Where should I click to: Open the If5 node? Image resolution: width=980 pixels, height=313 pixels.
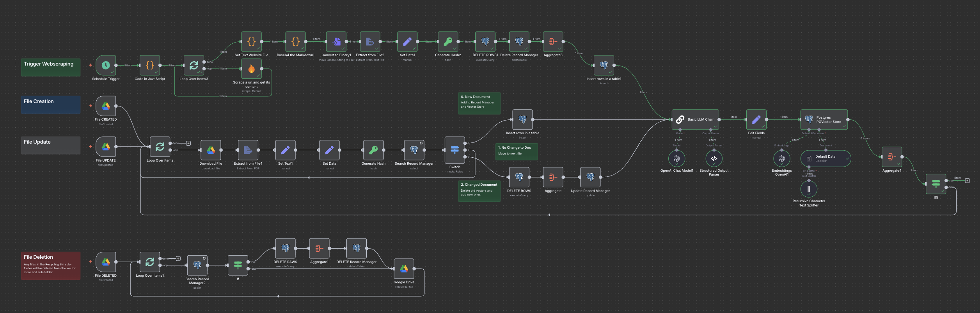coord(936,184)
